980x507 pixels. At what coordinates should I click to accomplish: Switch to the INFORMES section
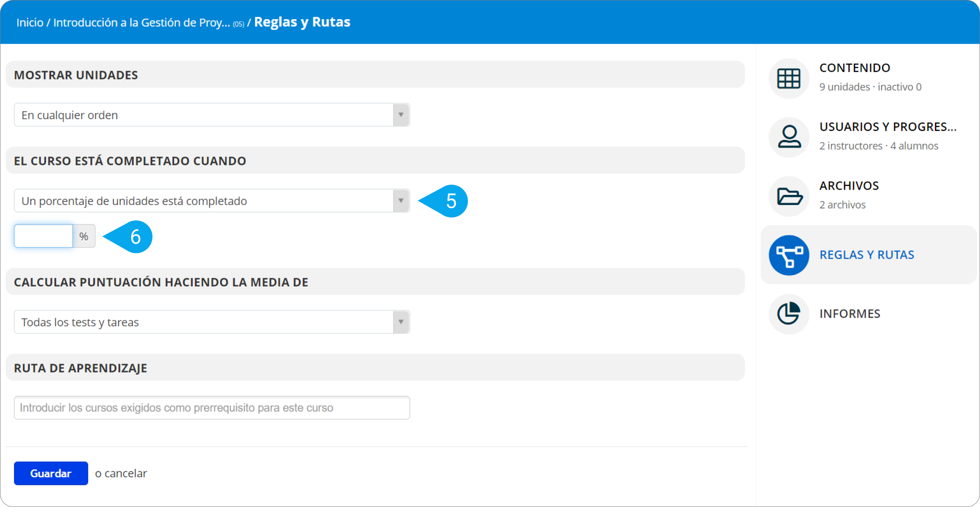tap(850, 314)
